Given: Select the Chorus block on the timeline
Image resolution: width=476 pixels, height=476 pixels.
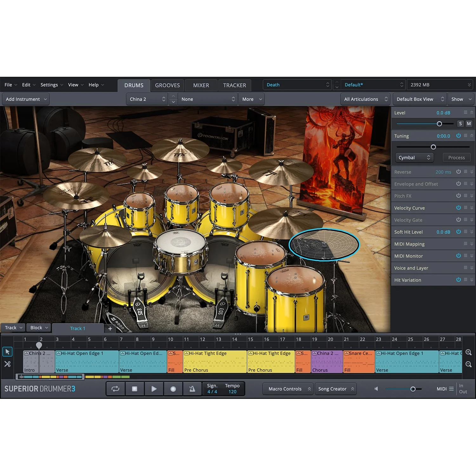Looking at the screenshot, I should [x=327, y=361].
